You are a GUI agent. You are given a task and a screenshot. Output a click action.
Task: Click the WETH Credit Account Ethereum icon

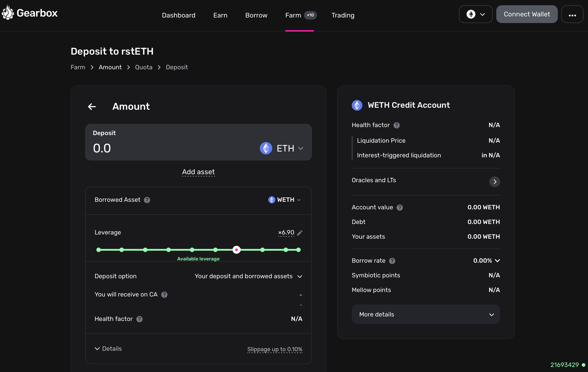pos(357,105)
